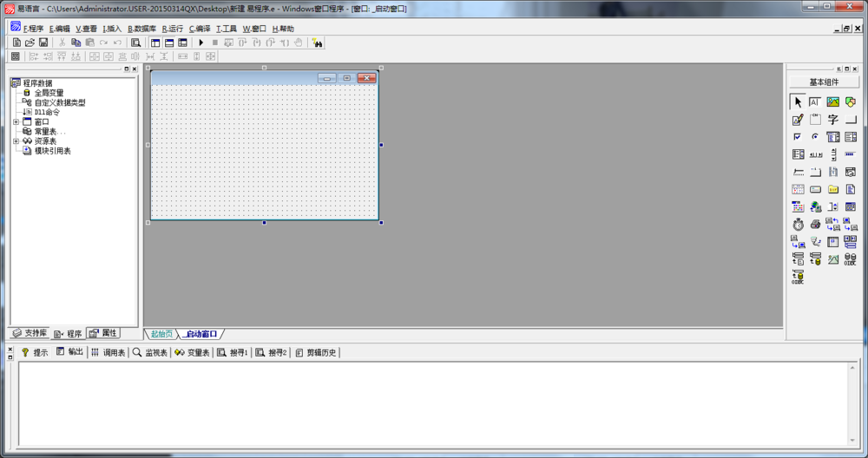The height and width of the screenshot is (458, 868).
Task: Select 自定义数据类型 in the program tree
Action: pos(60,102)
